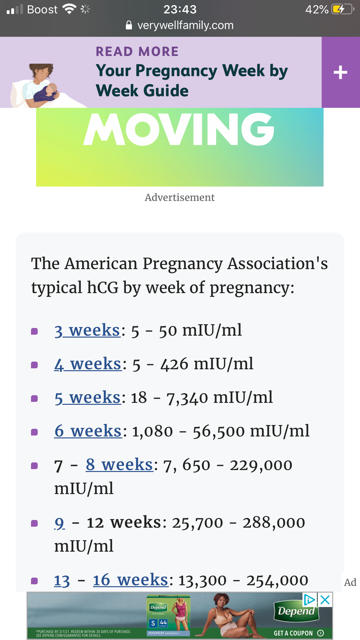Follow the 9 weeks link
360x640 pixels.
59,522
